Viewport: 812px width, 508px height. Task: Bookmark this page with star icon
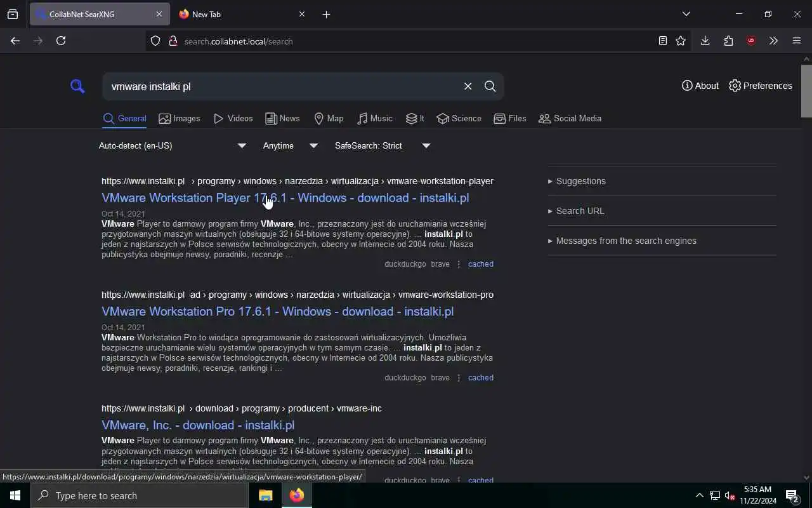(x=681, y=41)
